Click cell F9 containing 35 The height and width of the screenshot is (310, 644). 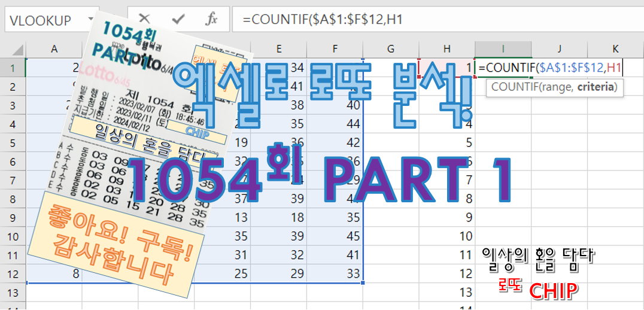(335, 218)
